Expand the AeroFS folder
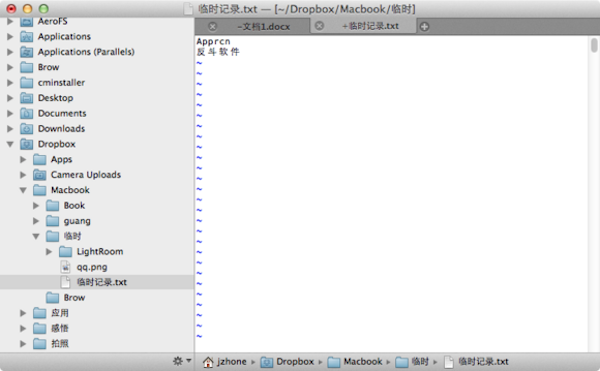This screenshot has width=600, height=371. point(10,21)
